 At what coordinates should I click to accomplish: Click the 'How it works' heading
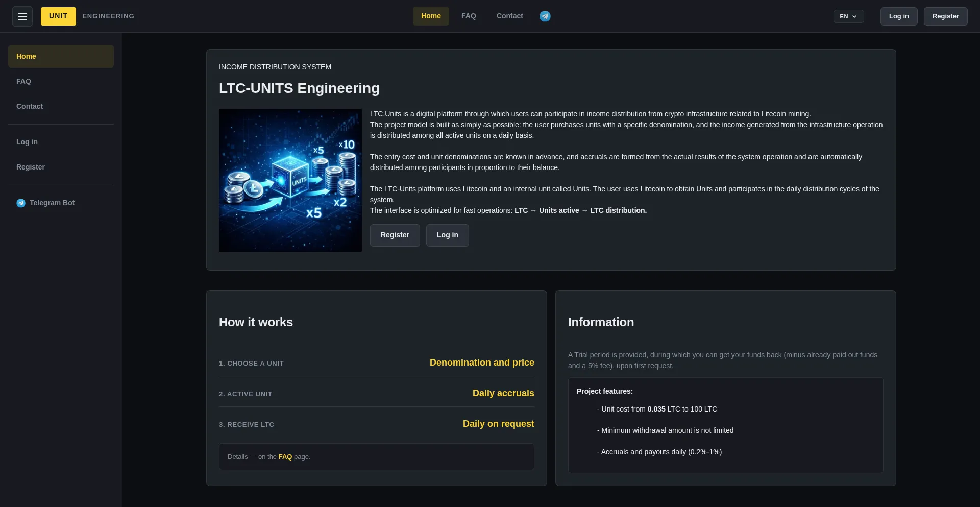click(x=256, y=322)
